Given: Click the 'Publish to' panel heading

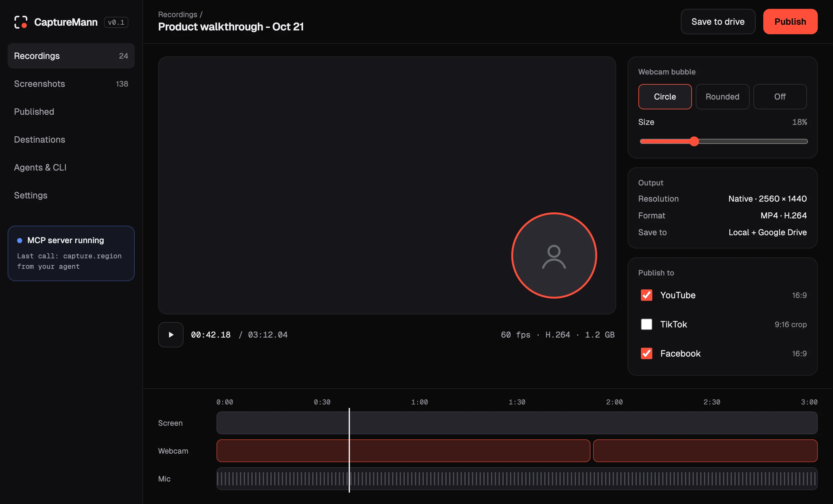Looking at the screenshot, I should tap(656, 273).
